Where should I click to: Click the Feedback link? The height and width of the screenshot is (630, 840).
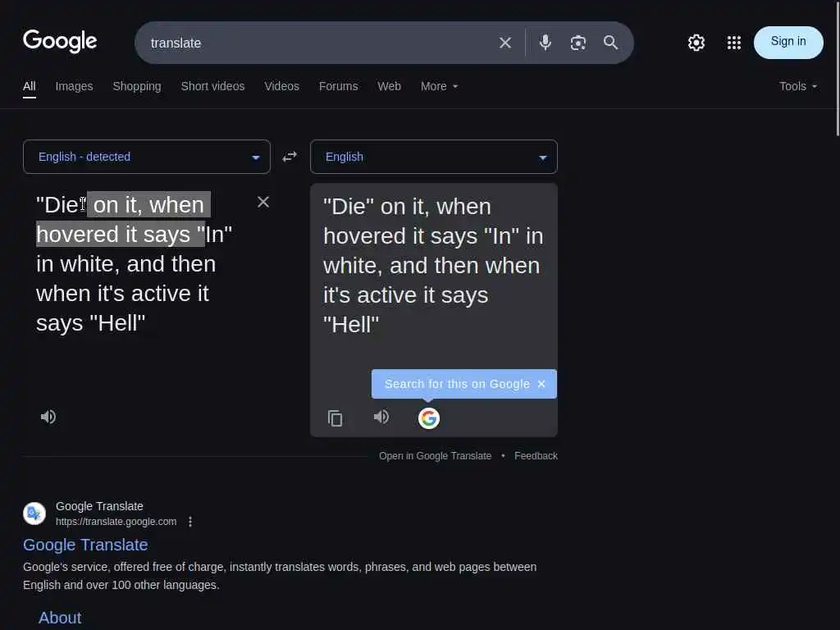[536, 456]
